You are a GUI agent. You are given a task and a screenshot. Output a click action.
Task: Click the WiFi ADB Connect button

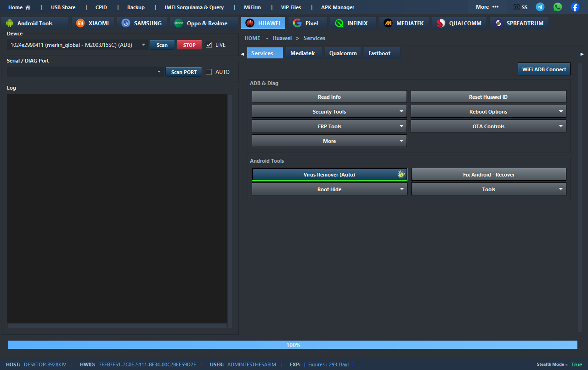[544, 69]
